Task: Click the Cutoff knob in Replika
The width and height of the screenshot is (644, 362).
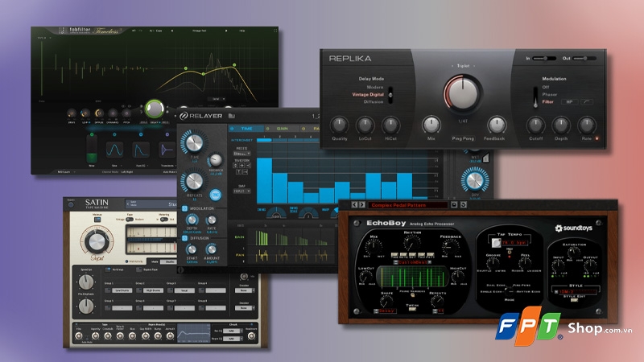Action: [535, 125]
